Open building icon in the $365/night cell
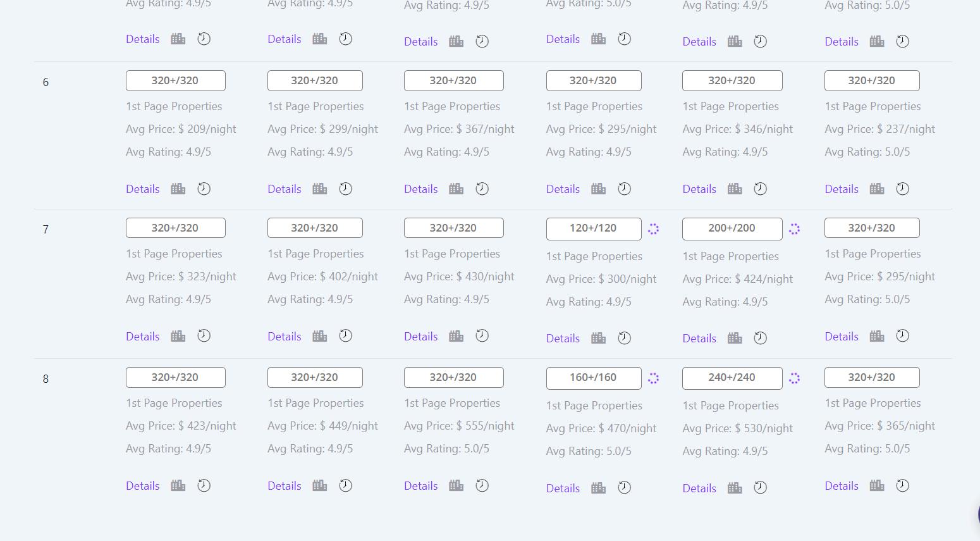 point(877,485)
